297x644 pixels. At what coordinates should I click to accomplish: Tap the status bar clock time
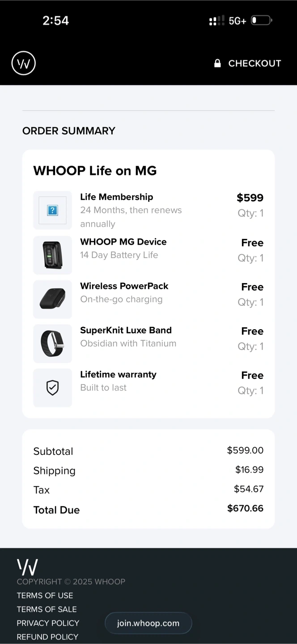(x=55, y=21)
